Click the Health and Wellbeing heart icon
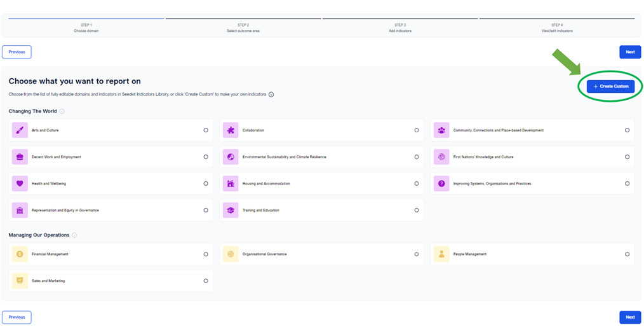644x332 pixels. click(x=20, y=183)
